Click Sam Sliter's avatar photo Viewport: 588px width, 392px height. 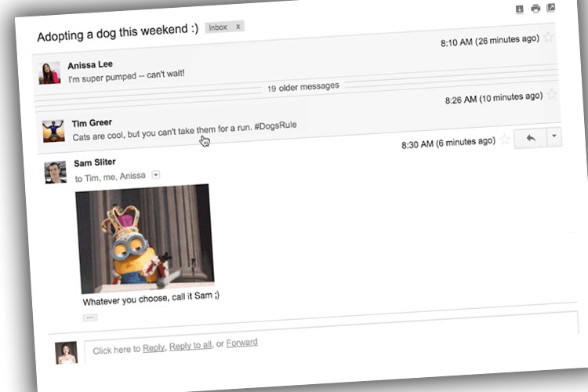(55, 172)
